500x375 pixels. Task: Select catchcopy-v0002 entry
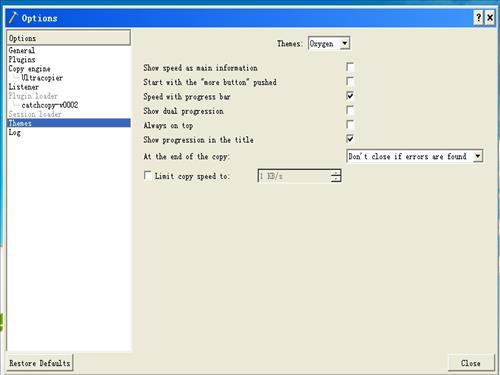[x=50, y=105]
